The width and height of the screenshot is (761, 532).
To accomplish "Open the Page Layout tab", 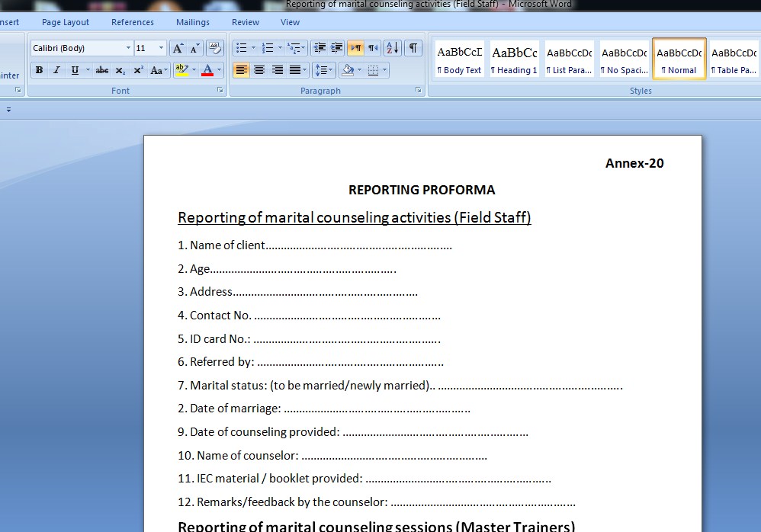I will [66, 22].
